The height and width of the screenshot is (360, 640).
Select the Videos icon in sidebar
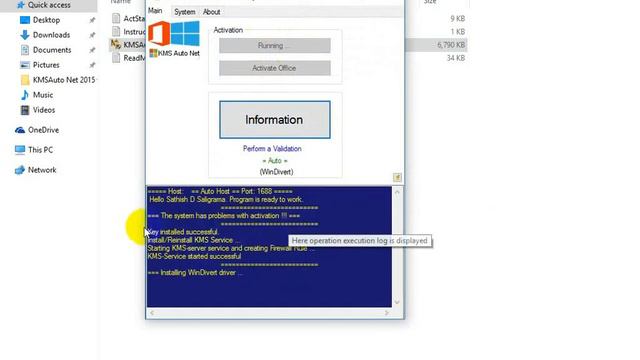(25, 110)
